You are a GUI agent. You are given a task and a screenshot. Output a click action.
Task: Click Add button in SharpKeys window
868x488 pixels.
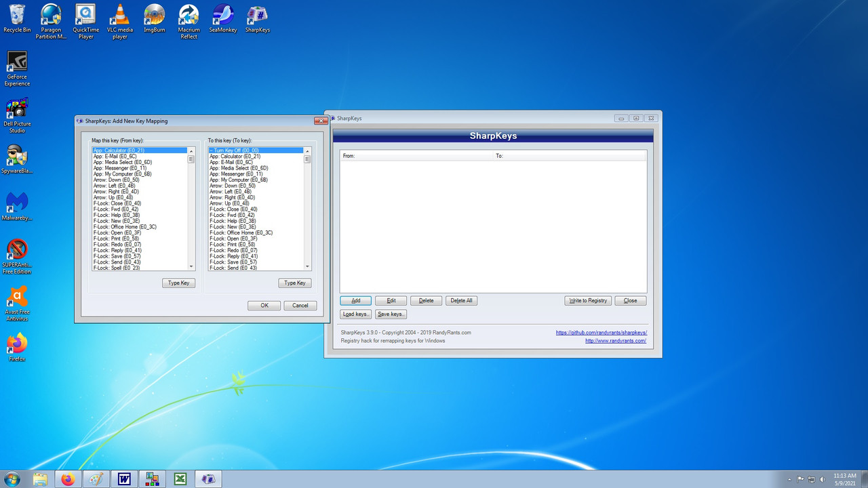pos(356,300)
